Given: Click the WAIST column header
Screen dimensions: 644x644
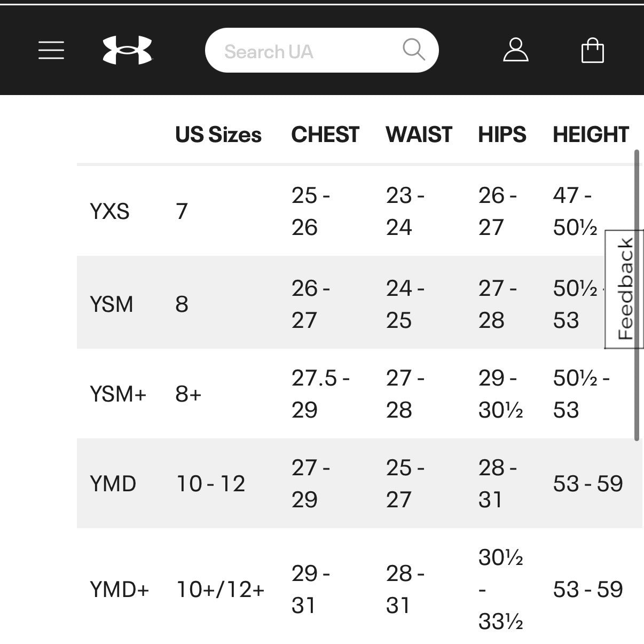Looking at the screenshot, I should coord(419,135).
